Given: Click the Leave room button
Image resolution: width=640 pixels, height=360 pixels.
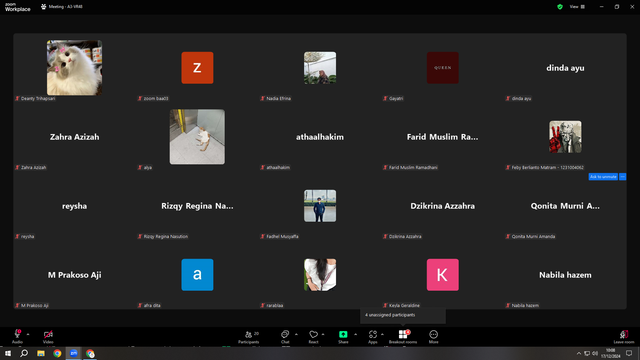Looking at the screenshot, I should click(x=624, y=336).
